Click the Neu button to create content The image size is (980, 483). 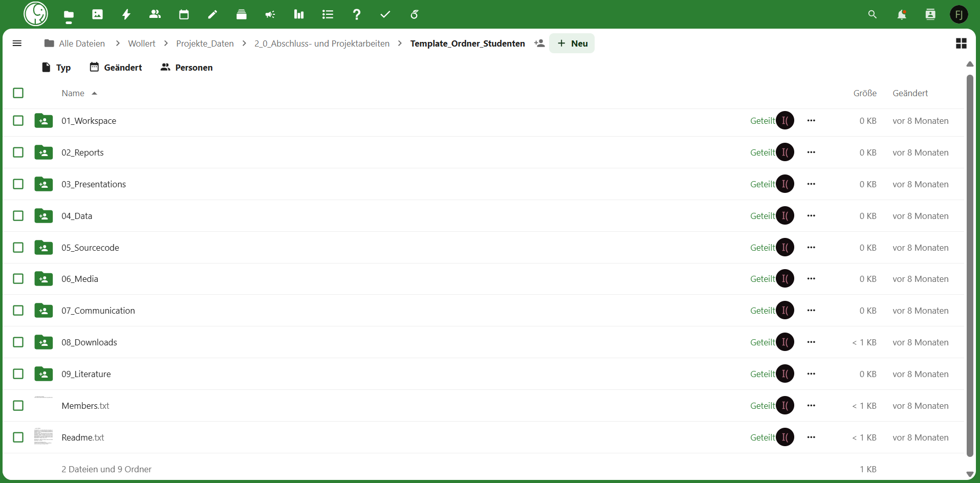pyautogui.click(x=572, y=43)
